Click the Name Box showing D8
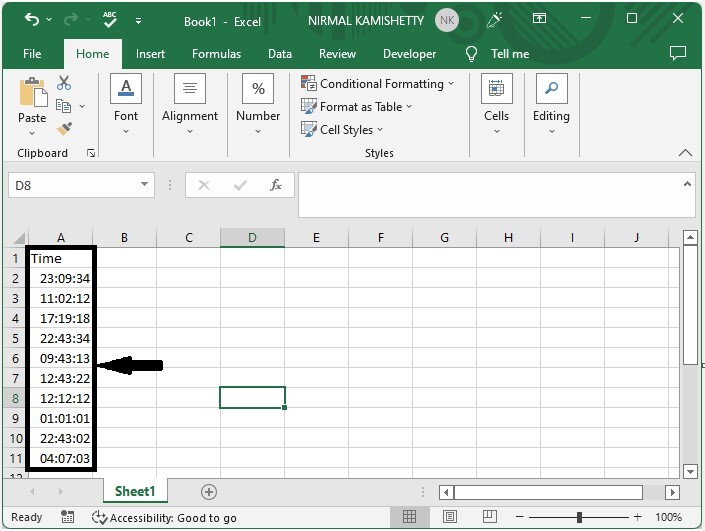705x531 pixels. pos(73,185)
